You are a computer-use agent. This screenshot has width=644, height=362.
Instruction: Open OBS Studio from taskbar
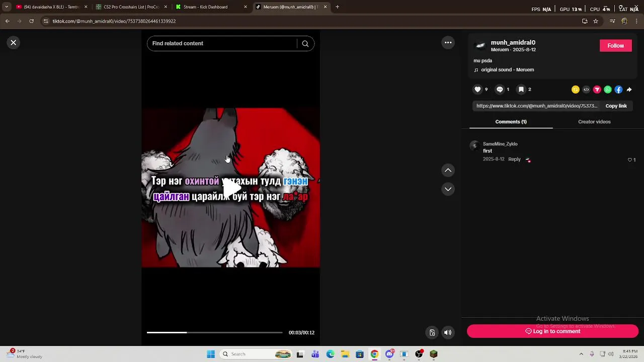tap(419, 354)
